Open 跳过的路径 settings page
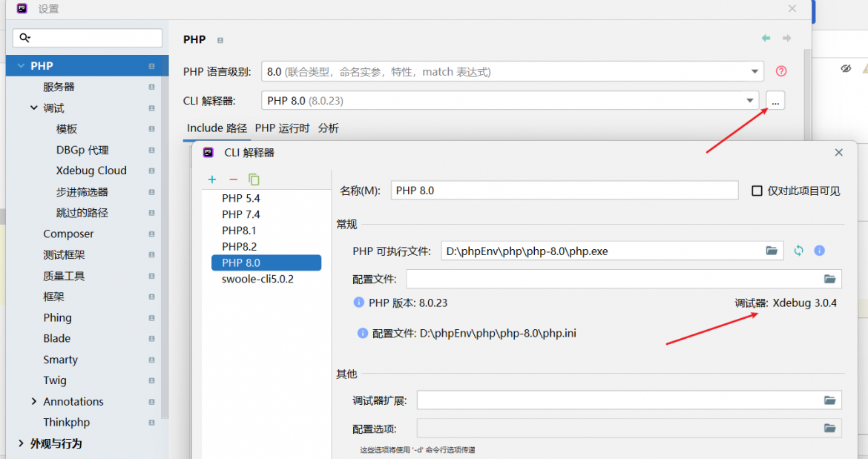The height and width of the screenshot is (459, 868). coord(83,213)
